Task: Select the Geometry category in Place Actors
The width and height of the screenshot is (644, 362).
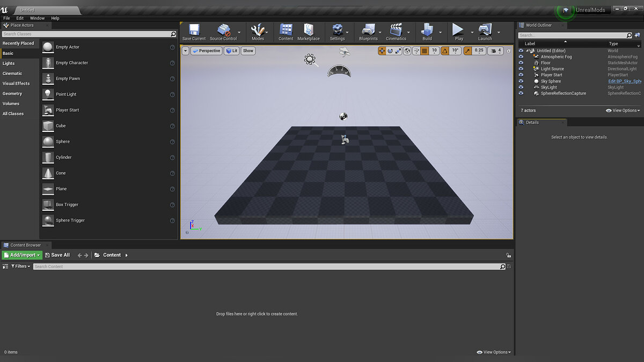Action: (12, 94)
